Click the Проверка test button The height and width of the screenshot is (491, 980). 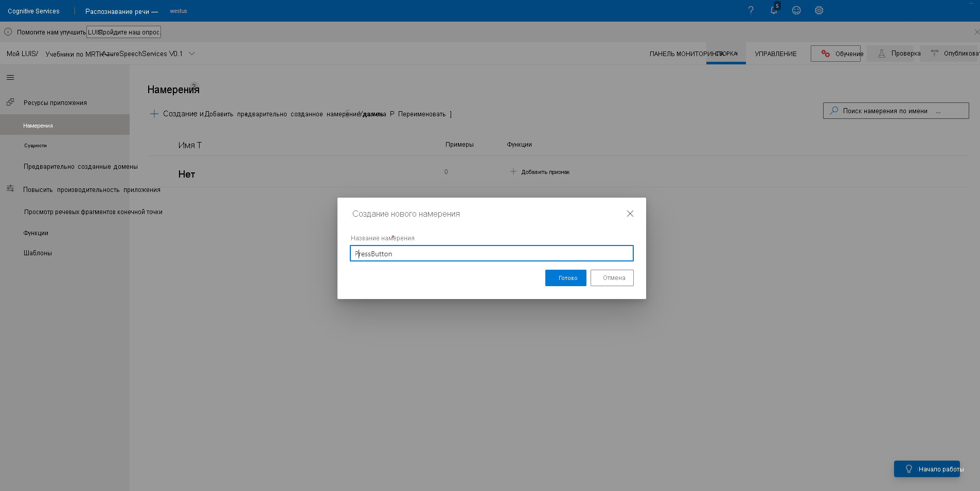coord(890,54)
